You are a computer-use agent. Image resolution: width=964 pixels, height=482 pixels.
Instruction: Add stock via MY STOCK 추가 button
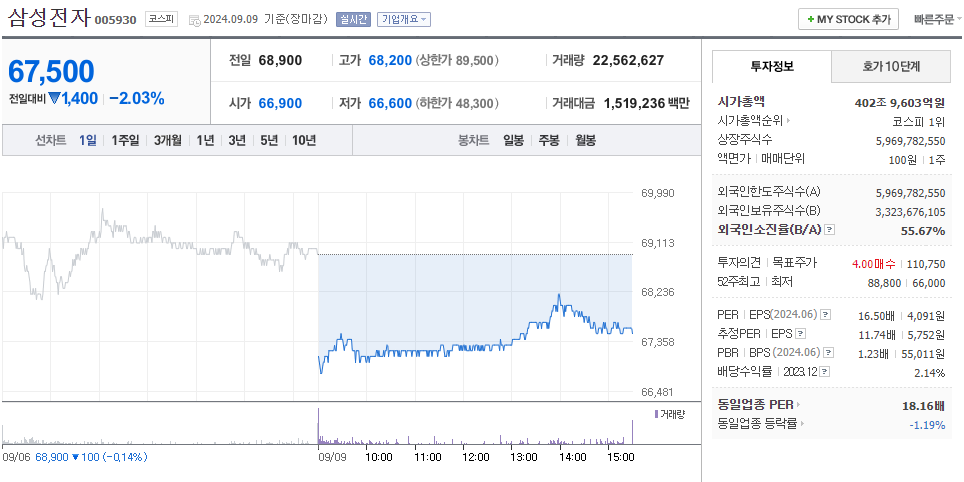848,19
